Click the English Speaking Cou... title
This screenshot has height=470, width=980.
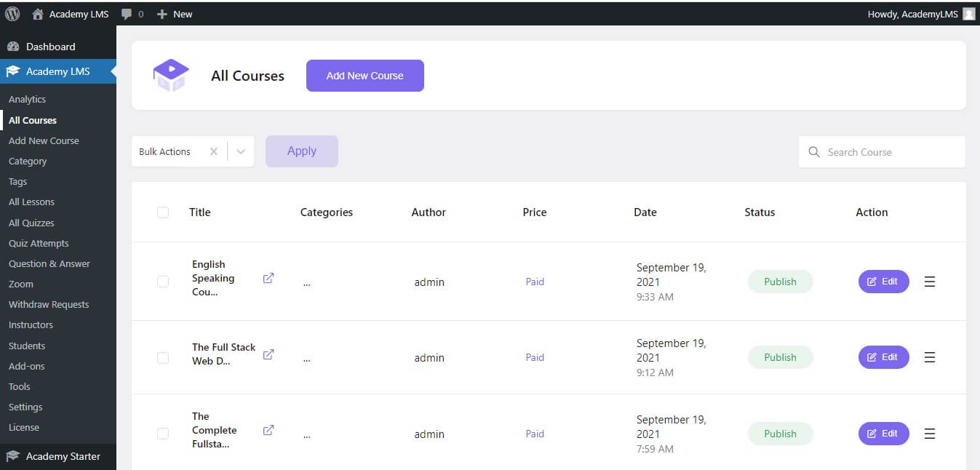pyautogui.click(x=213, y=278)
